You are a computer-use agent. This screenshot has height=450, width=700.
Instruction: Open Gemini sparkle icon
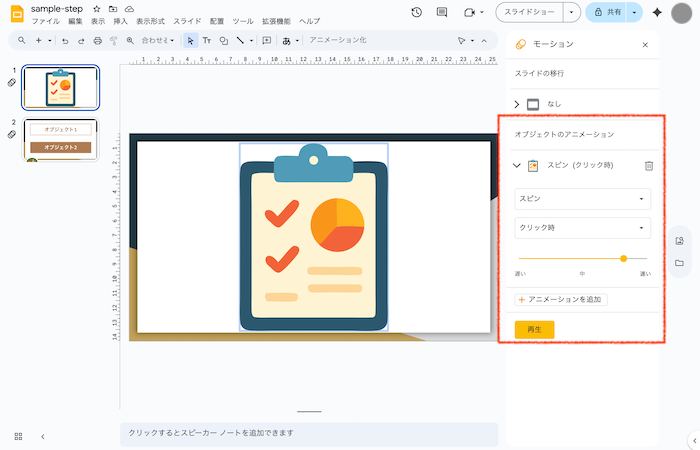pyautogui.click(x=657, y=12)
